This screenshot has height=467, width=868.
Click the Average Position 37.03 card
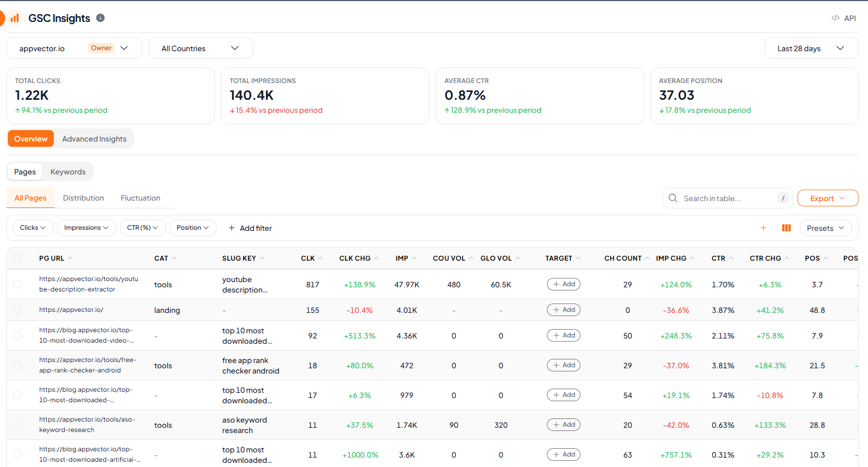pyautogui.click(x=754, y=96)
